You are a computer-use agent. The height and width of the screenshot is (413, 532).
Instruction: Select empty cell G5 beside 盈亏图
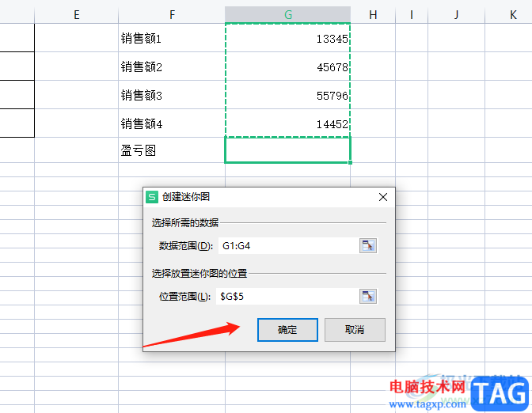(x=287, y=150)
